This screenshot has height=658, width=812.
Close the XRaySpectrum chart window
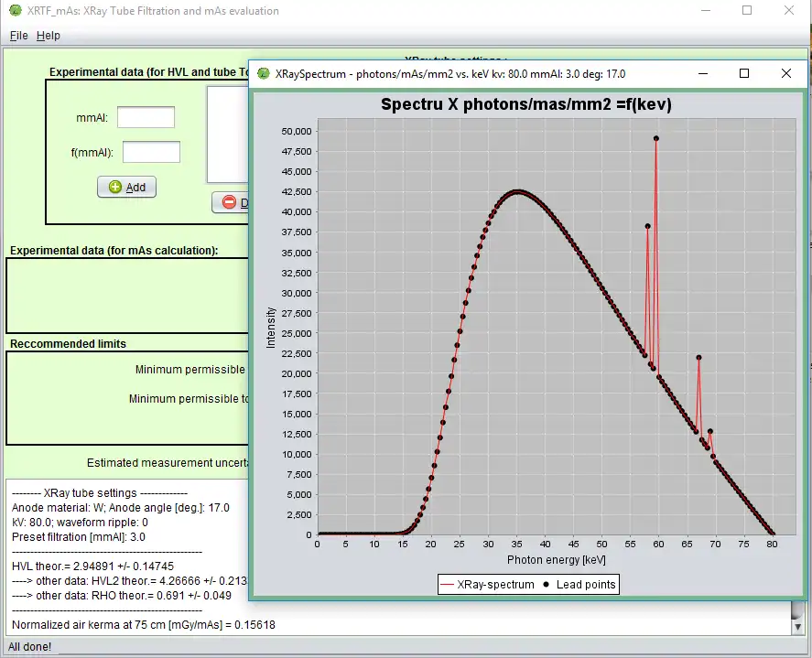coord(785,73)
